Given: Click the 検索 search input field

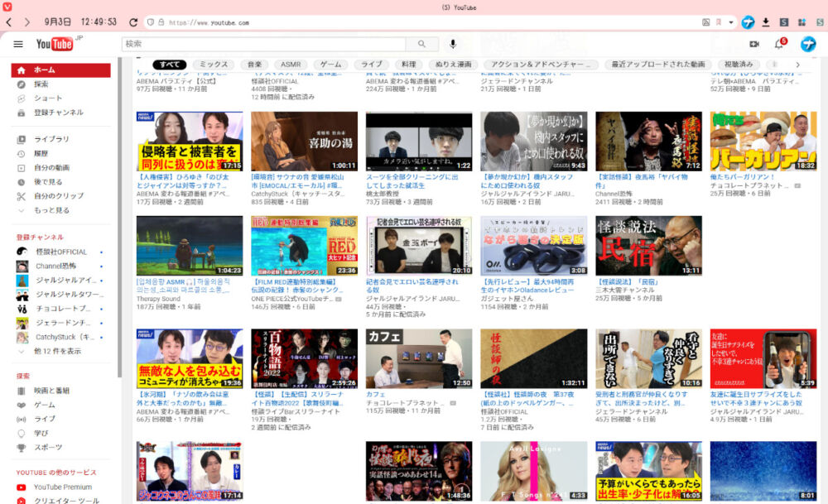Looking at the screenshot, I should click(248, 44).
